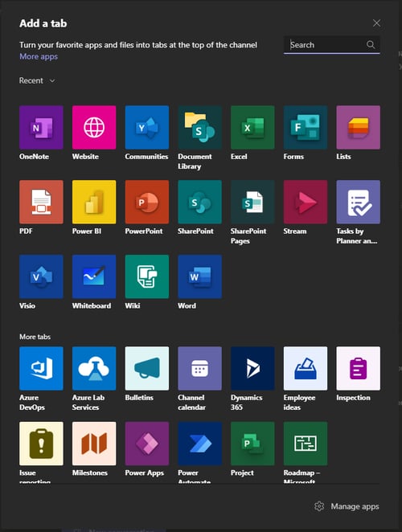Choose the Project app icon
Viewport: 402px width, 532px height.
point(252,444)
